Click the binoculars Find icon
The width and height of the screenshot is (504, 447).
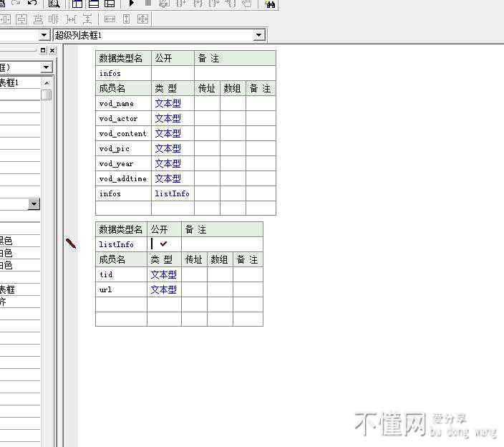[x=270, y=4]
